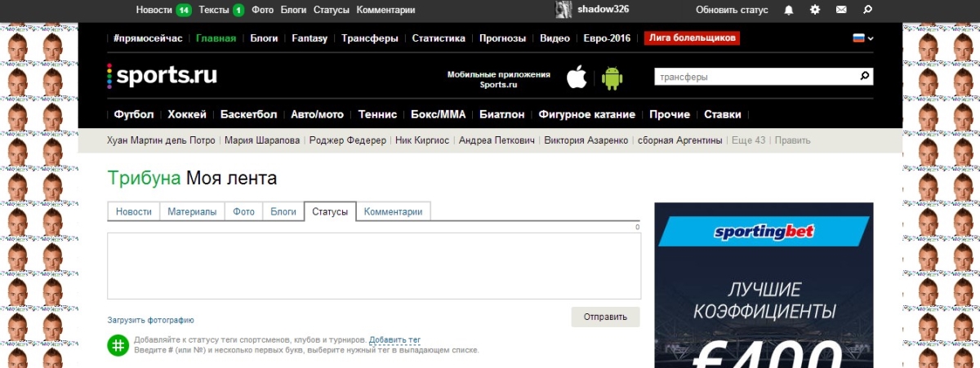The width and height of the screenshot is (980, 368).
Task: Switch to Новости feed tab
Action: click(x=134, y=211)
